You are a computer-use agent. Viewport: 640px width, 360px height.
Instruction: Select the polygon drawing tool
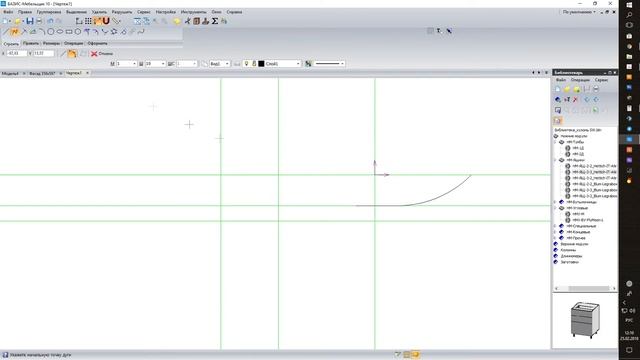pos(78,31)
